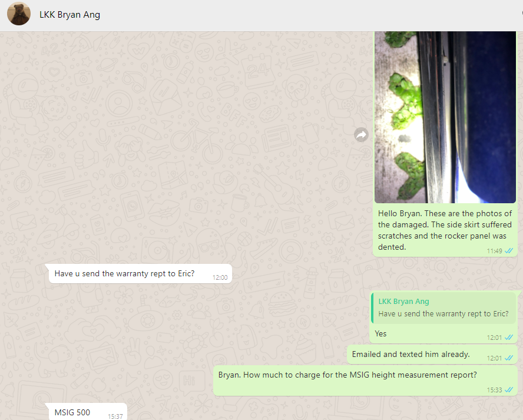Forward the photo using the arrow icon
523x420 pixels.
tap(361, 135)
